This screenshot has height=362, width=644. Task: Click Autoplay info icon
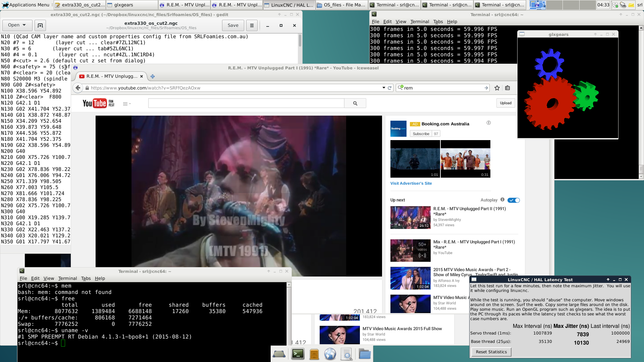tap(502, 199)
